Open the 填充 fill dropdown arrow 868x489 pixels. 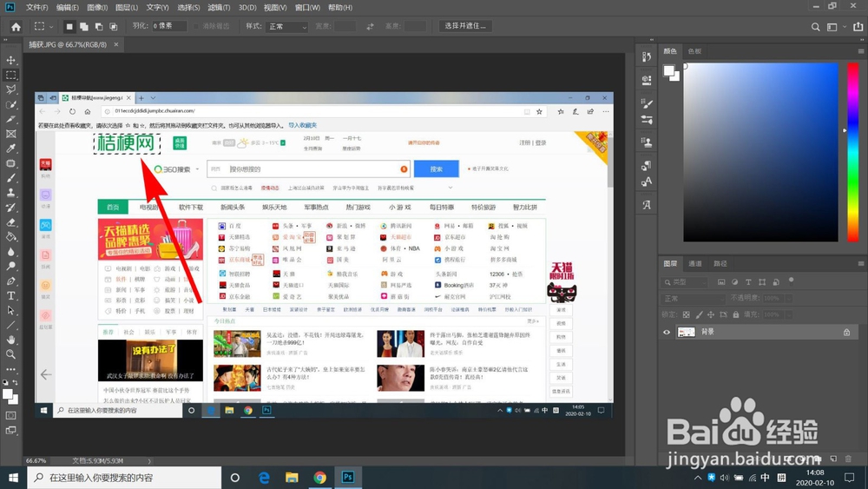(789, 314)
